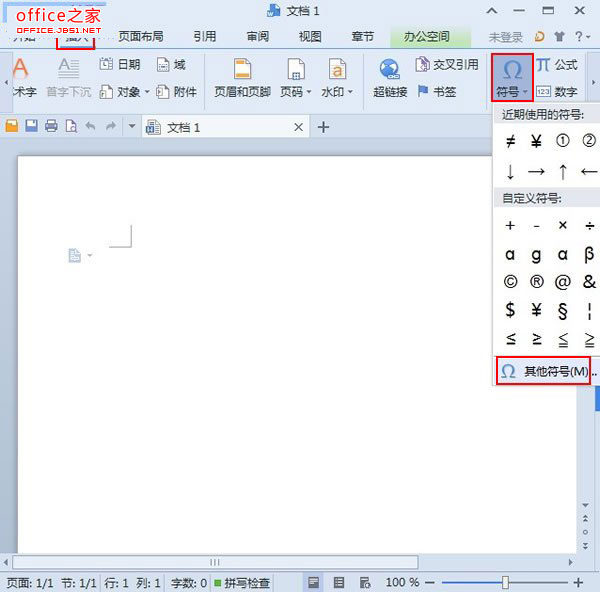Screen dimensions: 600x592
Task: Click the 未登录 login button
Action: point(505,37)
